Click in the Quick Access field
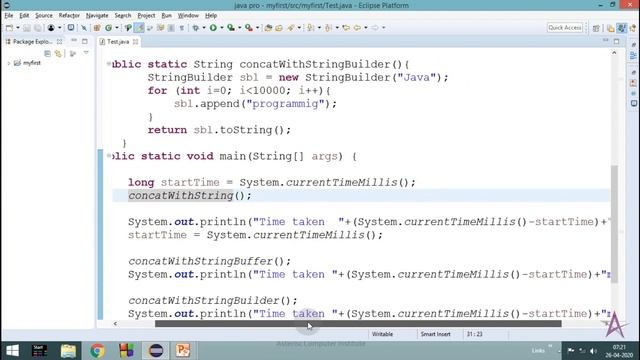The height and width of the screenshot is (360, 640). 565,28
